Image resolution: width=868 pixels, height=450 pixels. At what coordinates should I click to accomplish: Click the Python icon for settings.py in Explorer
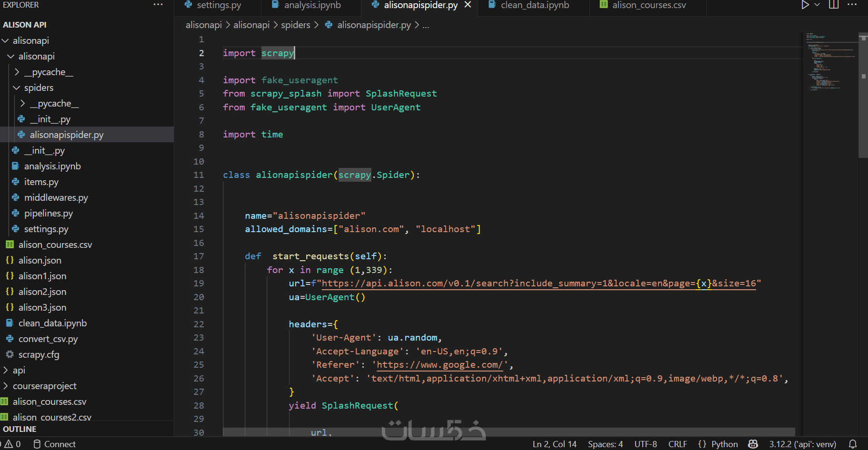[x=15, y=229]
